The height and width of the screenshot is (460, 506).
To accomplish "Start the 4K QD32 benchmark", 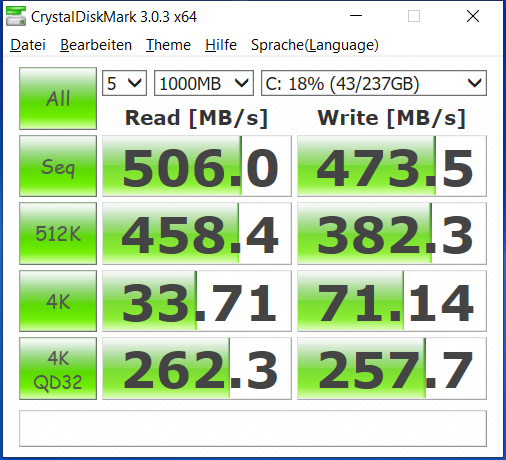I will pyautogui.click(x=58, y=369).
